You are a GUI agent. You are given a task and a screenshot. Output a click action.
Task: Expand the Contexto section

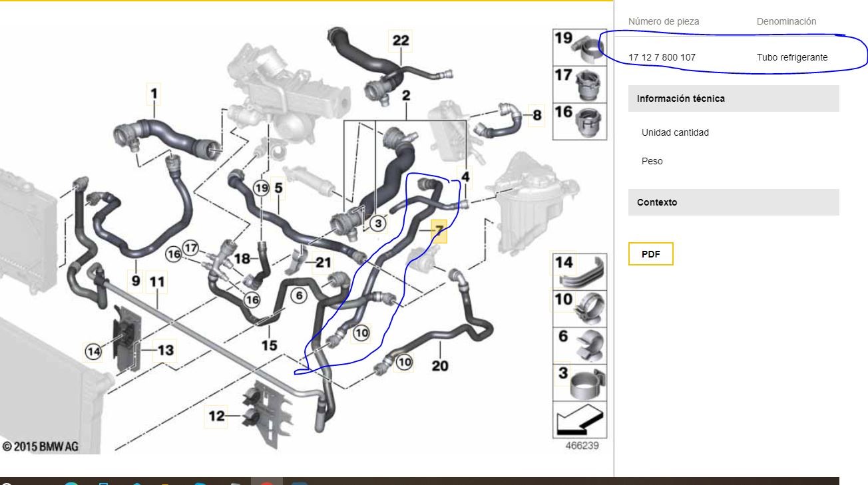734,202
